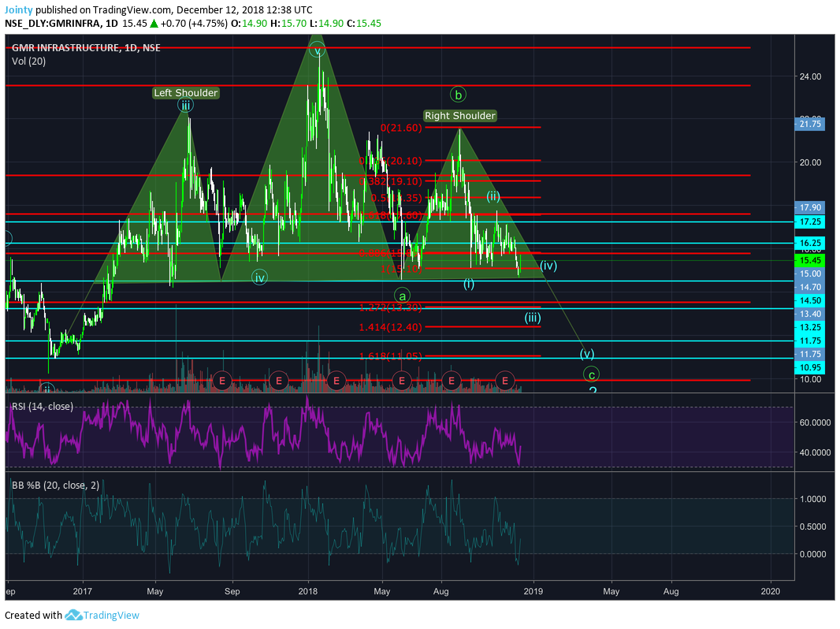Select the 1.414(12.40) Fibonacci label
The height and width of the screenshot is (629, 840).
[391, 327]
